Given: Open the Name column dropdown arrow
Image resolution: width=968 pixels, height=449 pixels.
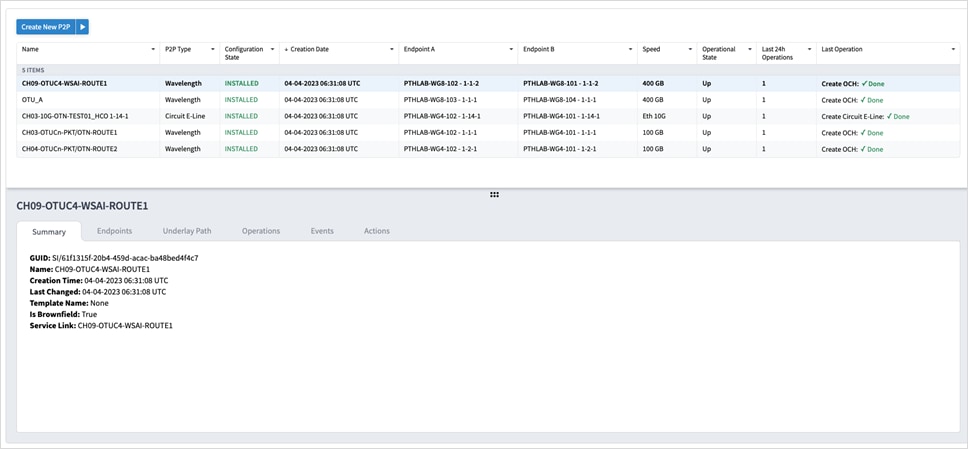Looking at the screenshot, I should click(x=153, y=49).
